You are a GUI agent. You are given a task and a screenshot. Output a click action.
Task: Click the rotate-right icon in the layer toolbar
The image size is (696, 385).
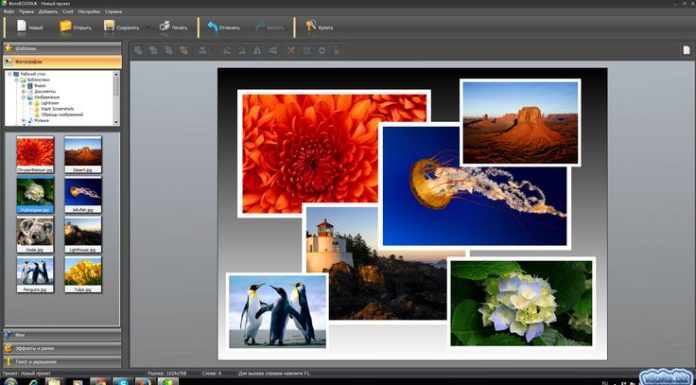242,50
